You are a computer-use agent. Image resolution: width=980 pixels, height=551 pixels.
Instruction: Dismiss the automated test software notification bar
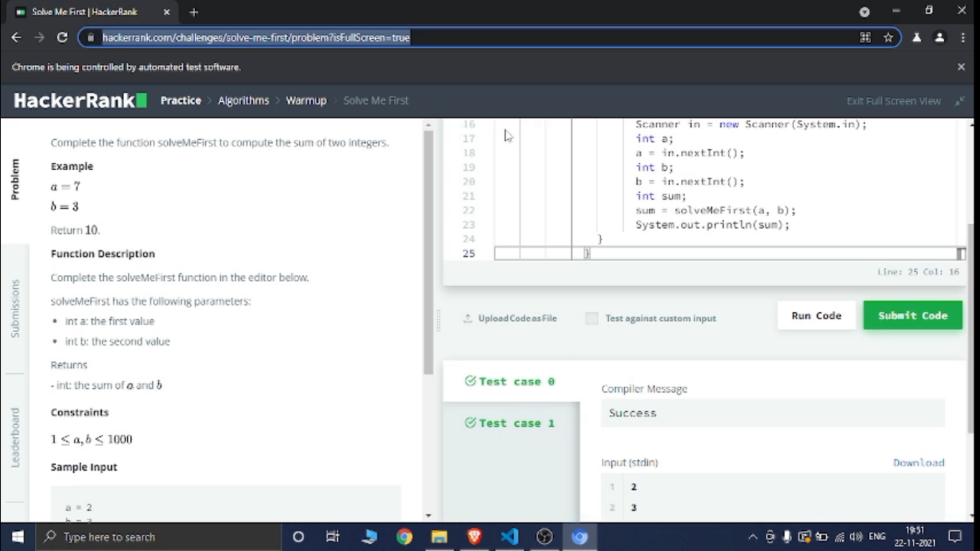tap(961, 67)
